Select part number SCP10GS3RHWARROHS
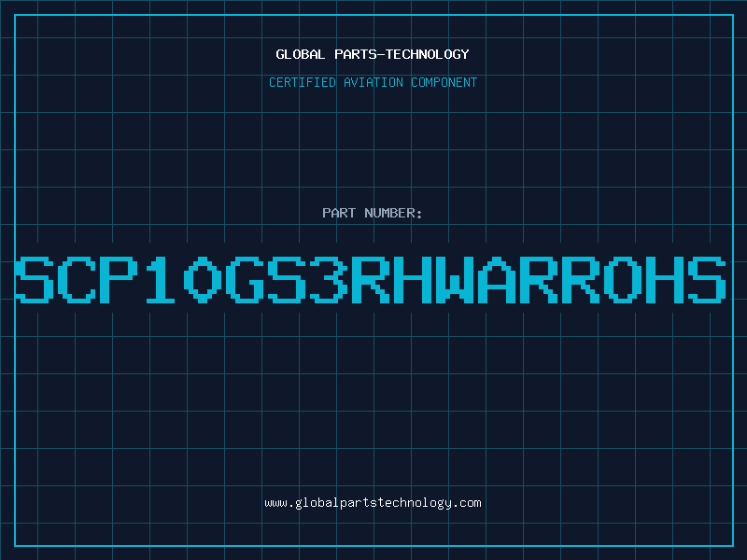The height and width of the screenshot is (560, 747). click(x=371, y=279)
